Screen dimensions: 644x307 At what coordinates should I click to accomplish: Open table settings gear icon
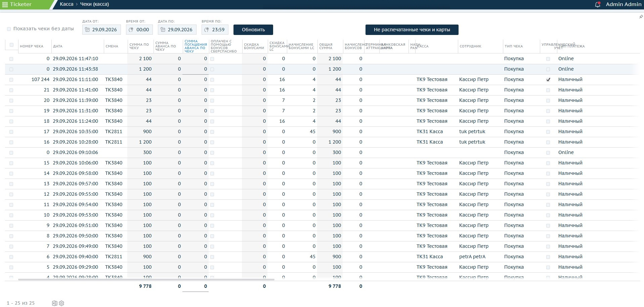coord(61,303)
